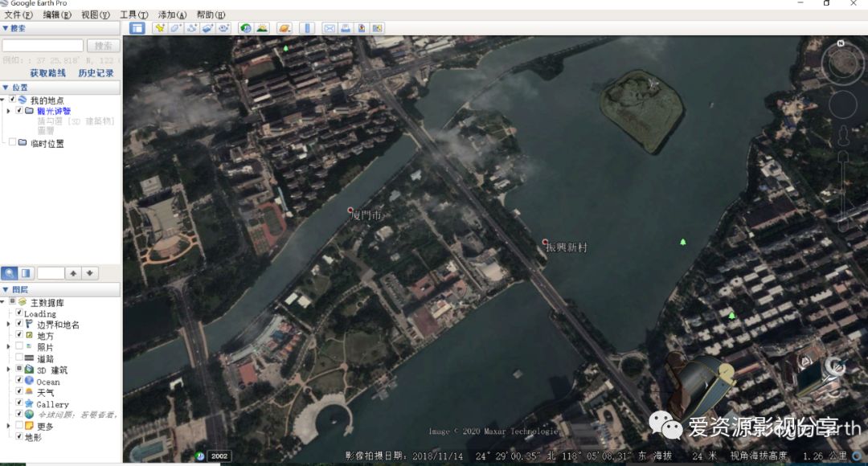
Task: Enable the 道路 layer checkbox
Action: click(x=19, y=358)
